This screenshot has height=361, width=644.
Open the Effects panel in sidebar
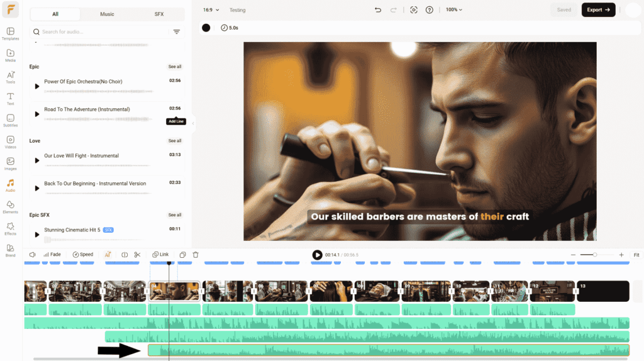(10, 229)
